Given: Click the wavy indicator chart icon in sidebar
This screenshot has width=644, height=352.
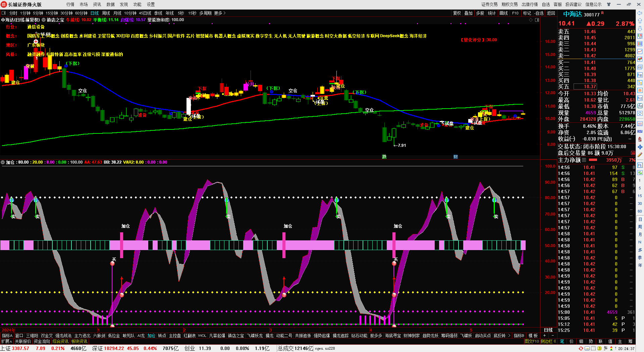Looking at the screenshot, I should point(640,124).
